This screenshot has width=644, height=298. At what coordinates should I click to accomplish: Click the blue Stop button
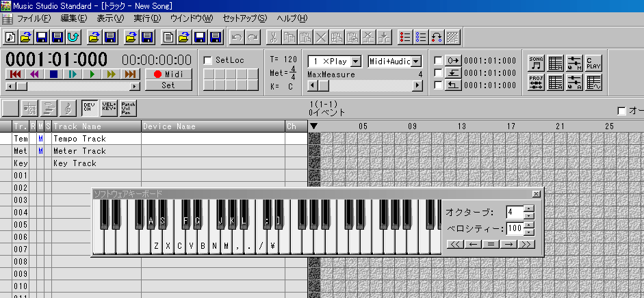(x=53, y=74)
